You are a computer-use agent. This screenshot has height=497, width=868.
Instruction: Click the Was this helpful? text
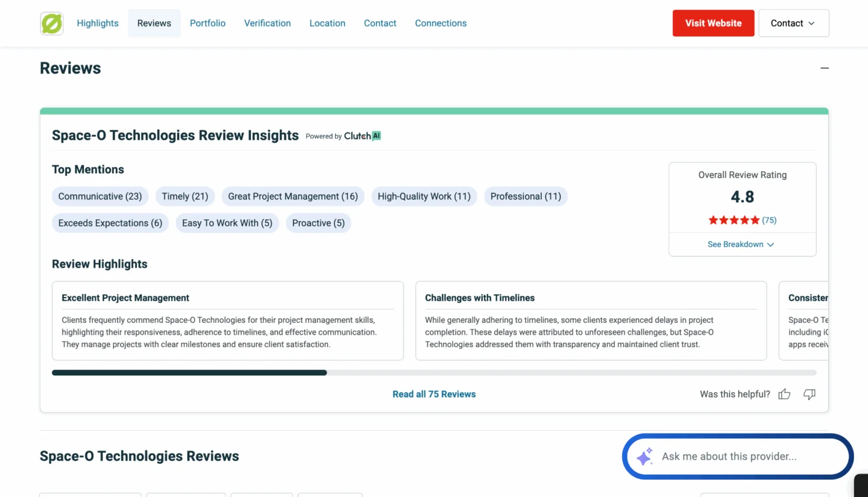click(x=735, y=394)
